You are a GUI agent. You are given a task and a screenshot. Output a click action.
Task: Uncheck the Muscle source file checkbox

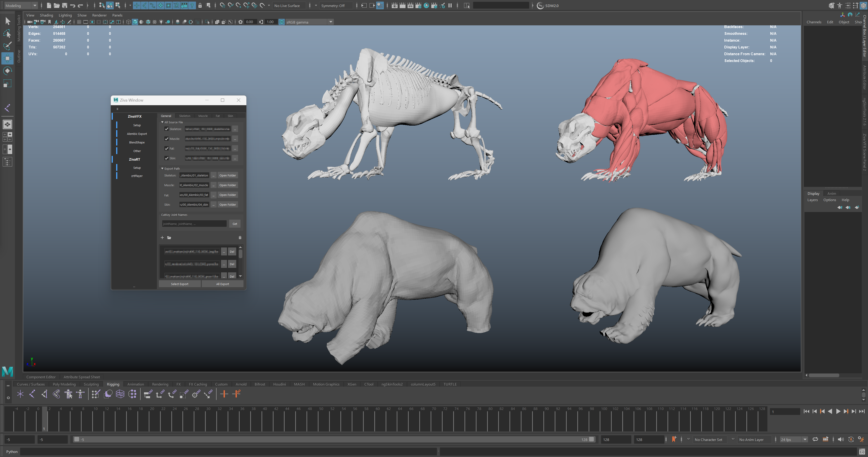(x=166, y=139)
